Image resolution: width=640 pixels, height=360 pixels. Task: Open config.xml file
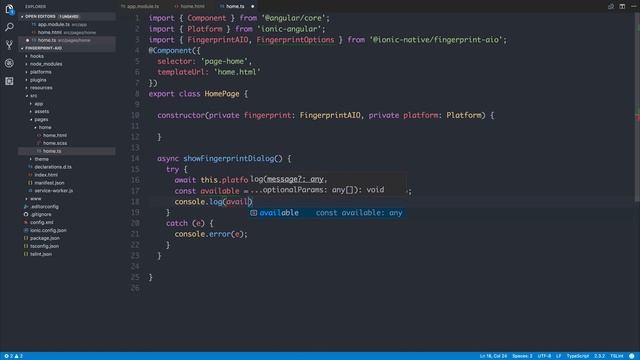tap(41, 222)
